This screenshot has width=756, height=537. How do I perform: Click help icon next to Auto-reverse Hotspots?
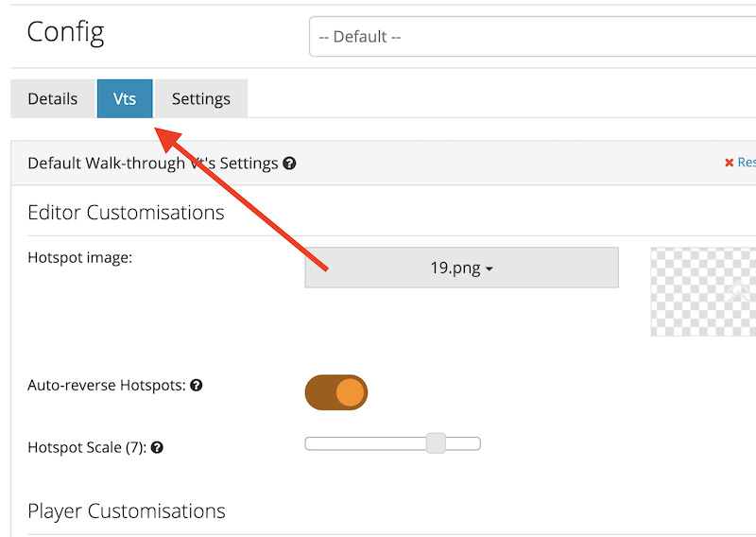[197, 385]
